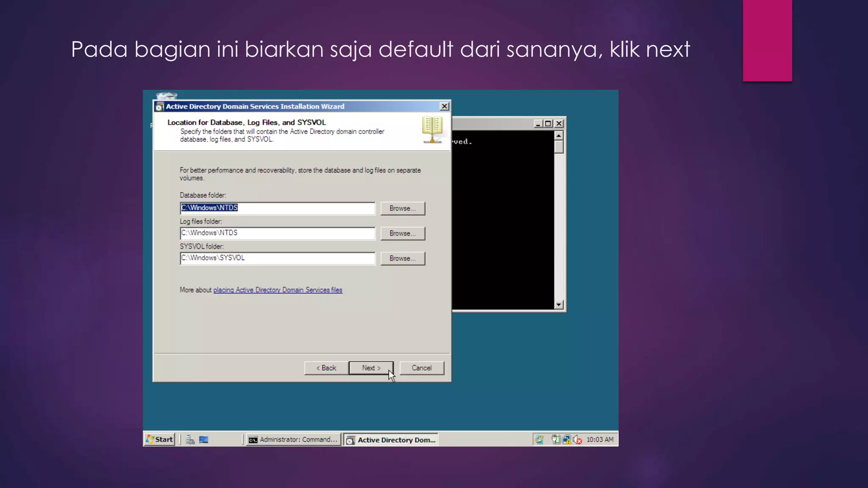
Task: Click the network status tray icon
Action: pyautogui.click(x=566, y=440)
